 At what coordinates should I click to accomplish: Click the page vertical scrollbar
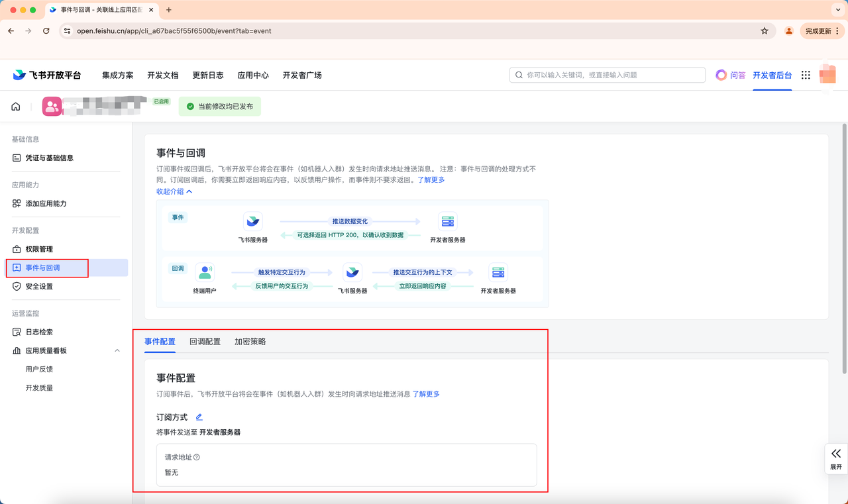click(843, 245)
